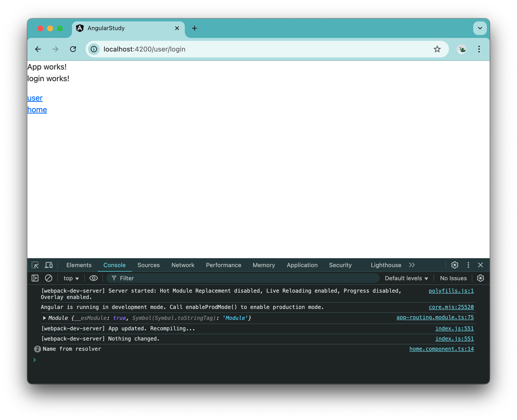
Task: Open the Application panel
Action: point(302,265)
